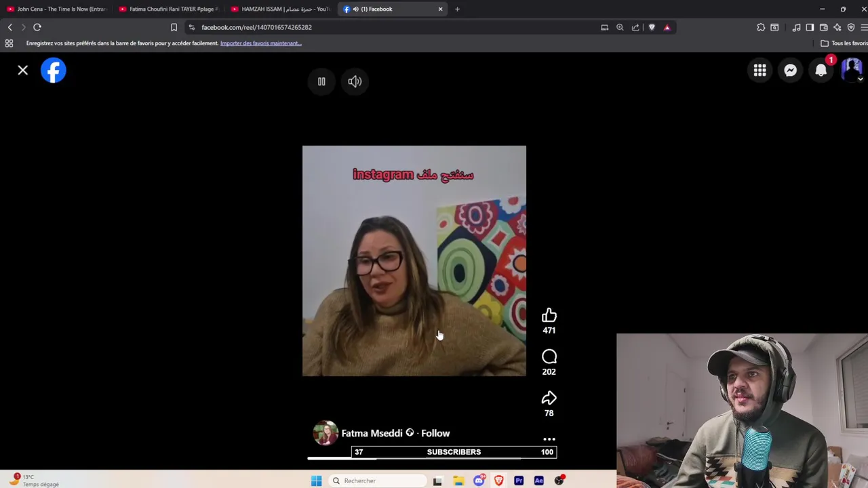
Task: Switch to the John Cena YouTube tab
Action: (56, 9)
